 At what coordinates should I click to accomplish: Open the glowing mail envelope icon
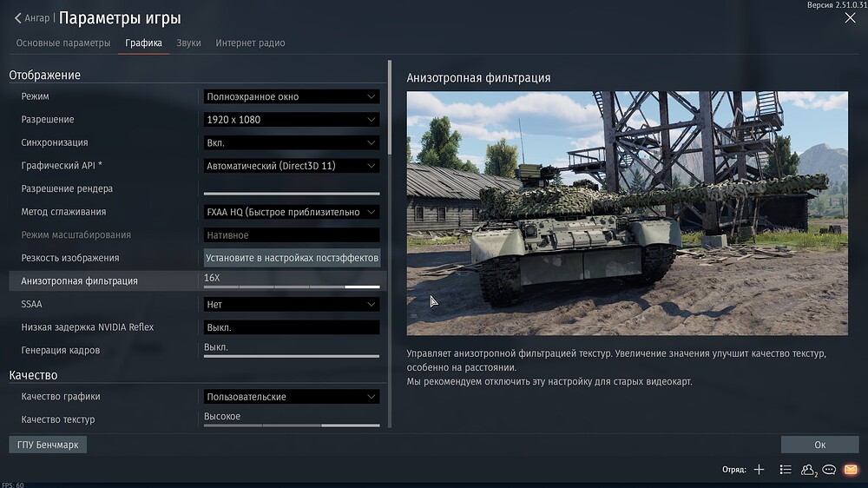[x=851, y=470]
